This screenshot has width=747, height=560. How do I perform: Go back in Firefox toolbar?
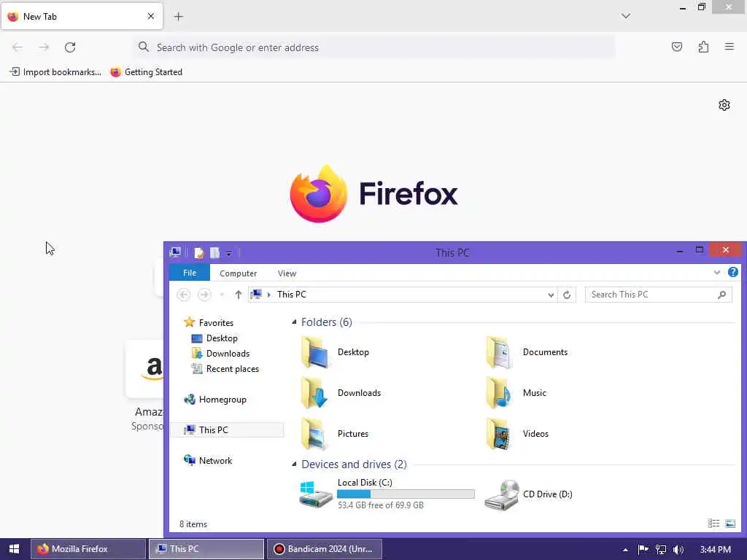(x=18, y=47)
